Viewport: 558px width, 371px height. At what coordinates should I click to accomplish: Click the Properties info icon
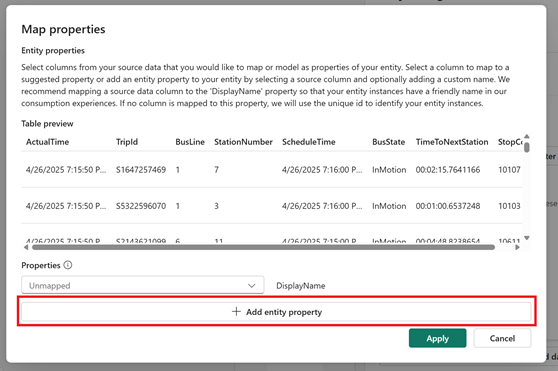68,265
